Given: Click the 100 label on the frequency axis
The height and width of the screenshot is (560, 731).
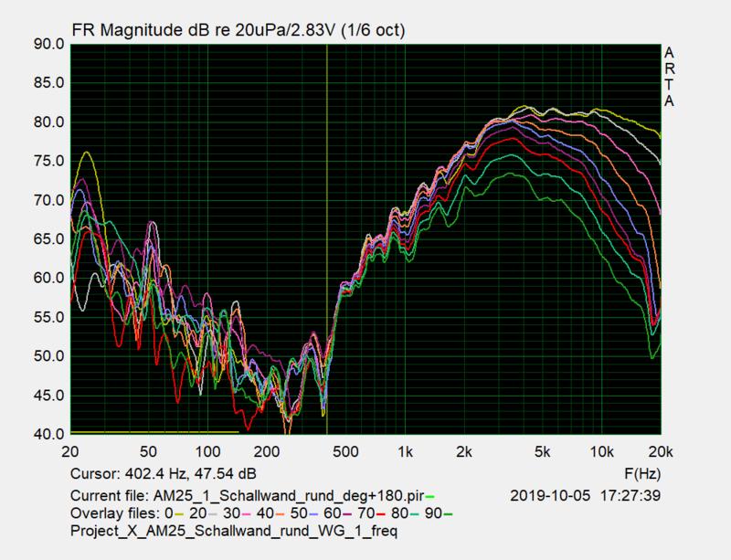Looking at the screenshot, I should (207, 451).
